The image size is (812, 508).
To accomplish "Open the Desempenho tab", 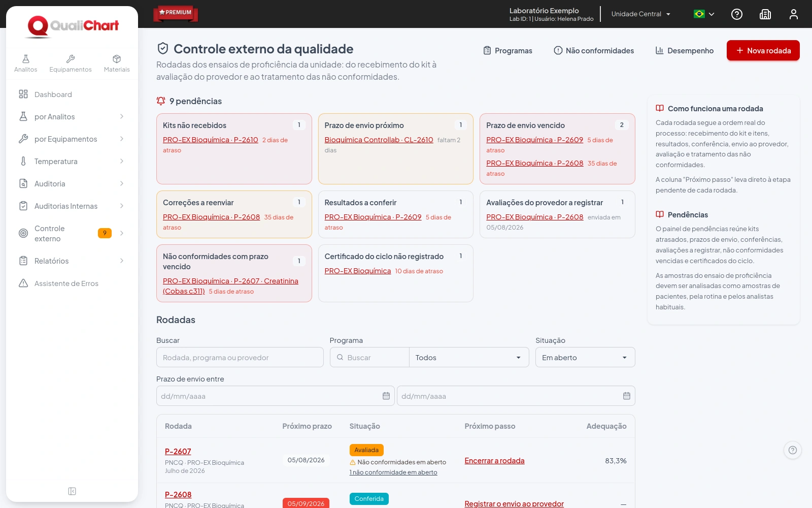I will (684, 50).
